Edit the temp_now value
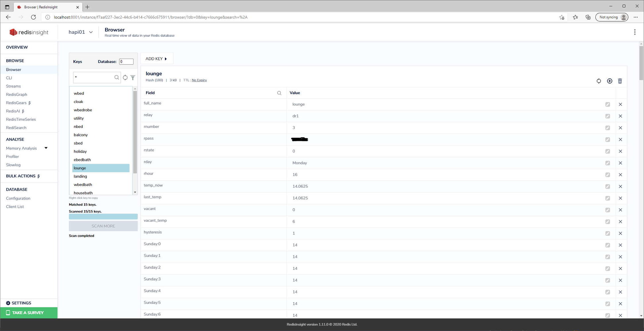Image resolution: width=644 pixels, height=331 pixels. tap(607, 186)
